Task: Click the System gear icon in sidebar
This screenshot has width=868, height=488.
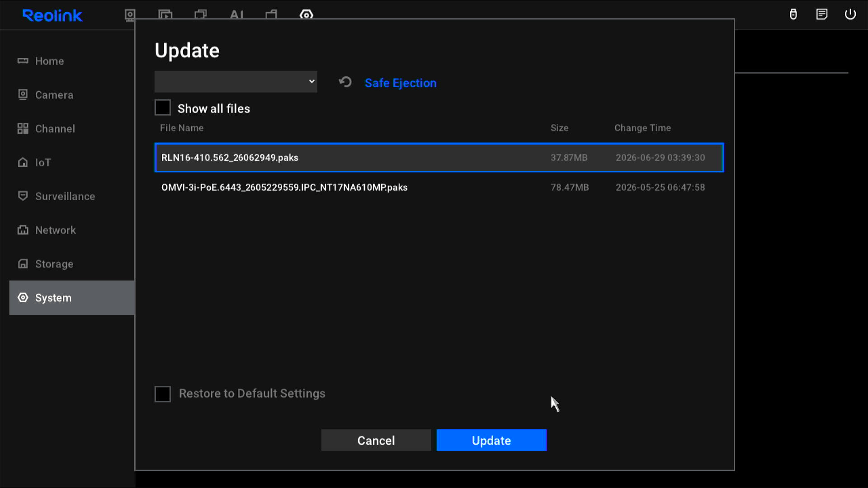Action: click(23, 297)
